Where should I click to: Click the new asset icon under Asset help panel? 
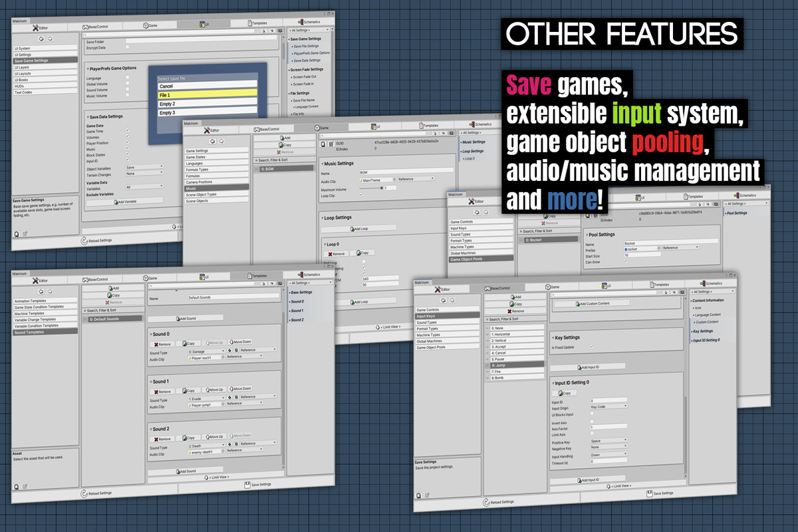(x=17, y=487)
